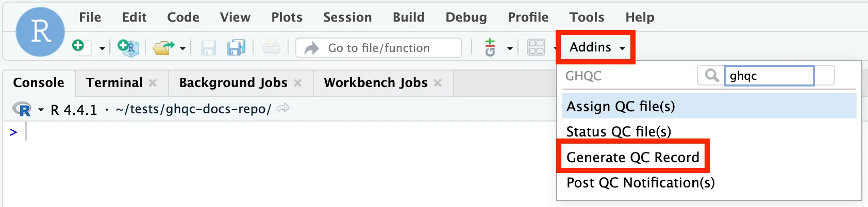Open the recent files dropdown arrow
Viewport: 868px width, 207px height.
pyautogui.click(x=182, y=48)
